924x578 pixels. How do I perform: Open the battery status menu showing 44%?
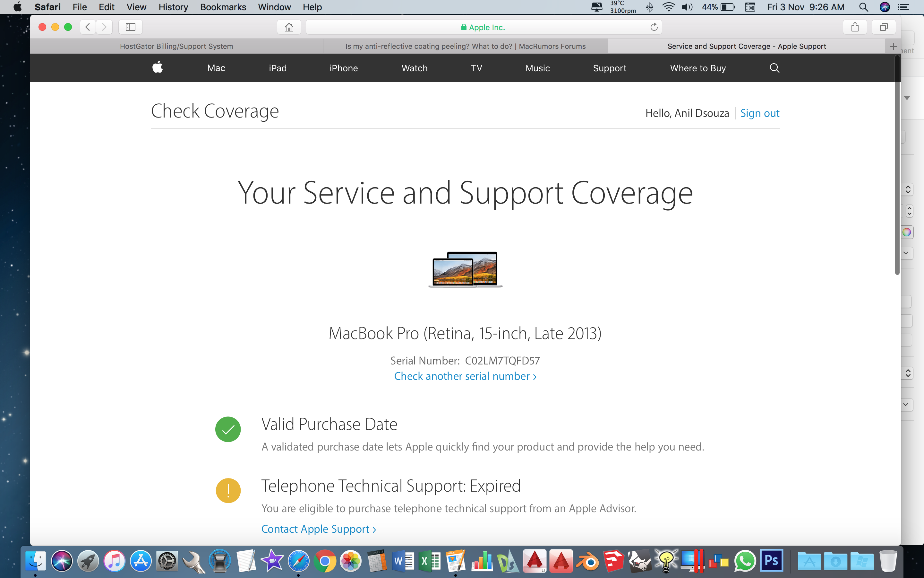tap(718, 7)
